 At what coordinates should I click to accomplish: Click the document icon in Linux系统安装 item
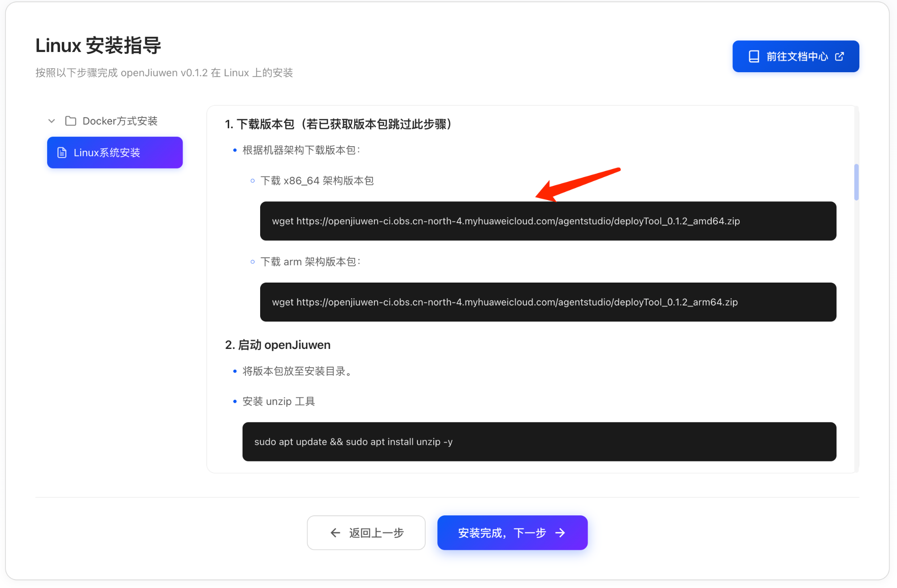[x=62, y=153]
